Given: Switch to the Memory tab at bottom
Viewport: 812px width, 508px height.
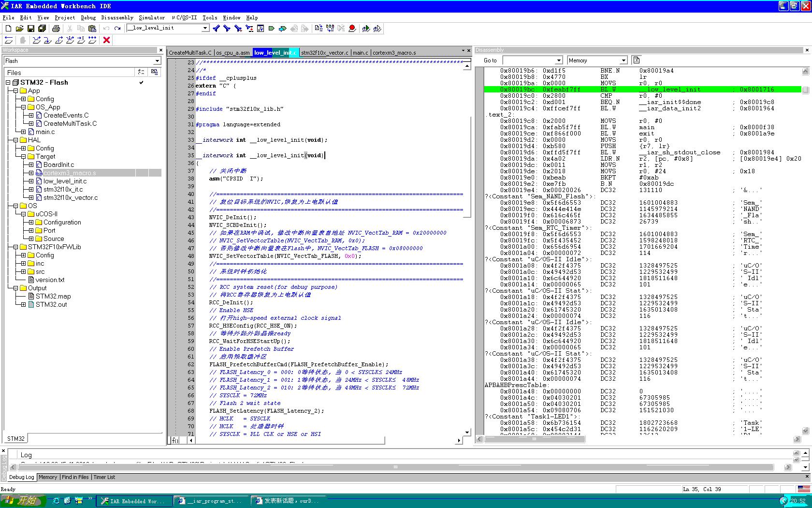Looking at the screenshot, I should tap(48, 477).
